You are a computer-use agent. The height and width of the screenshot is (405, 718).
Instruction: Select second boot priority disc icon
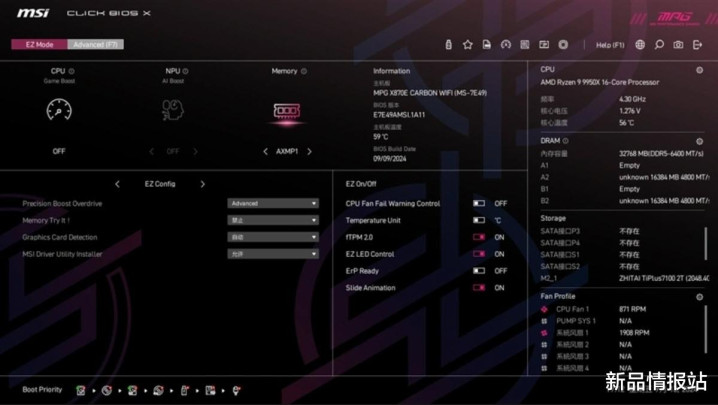[x=107, y=390]
